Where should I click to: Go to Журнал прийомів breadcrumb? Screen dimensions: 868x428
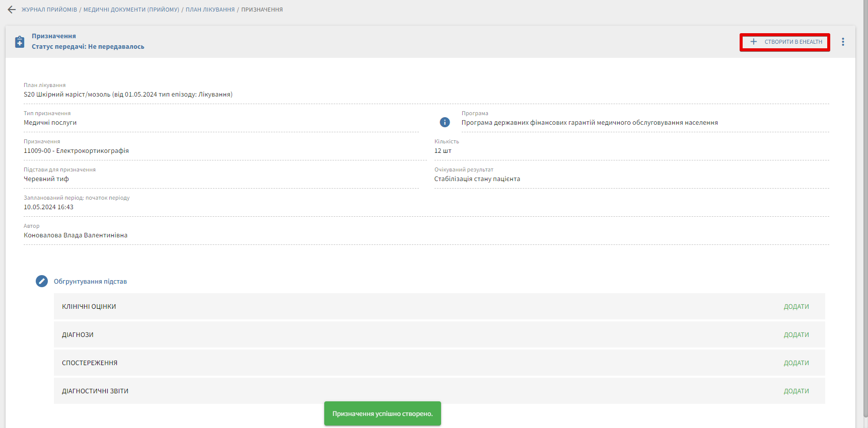coord(49,10)
